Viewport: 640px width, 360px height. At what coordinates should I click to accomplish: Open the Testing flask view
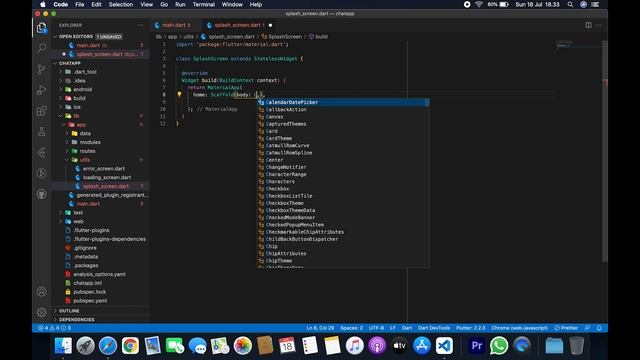tap(42, 131)
